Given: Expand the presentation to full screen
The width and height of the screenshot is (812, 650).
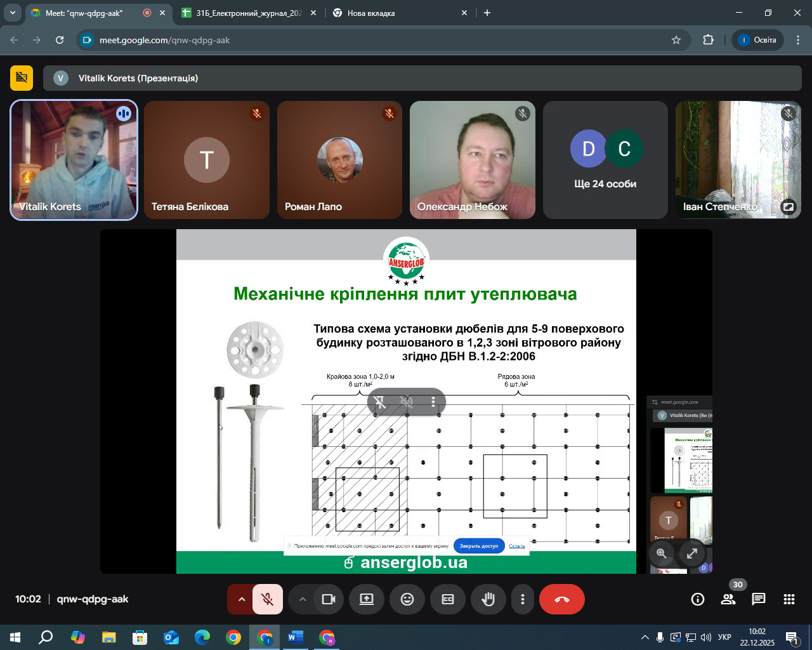Looking at the screenshot, I should pyautogui.click(x=692, y=554).
